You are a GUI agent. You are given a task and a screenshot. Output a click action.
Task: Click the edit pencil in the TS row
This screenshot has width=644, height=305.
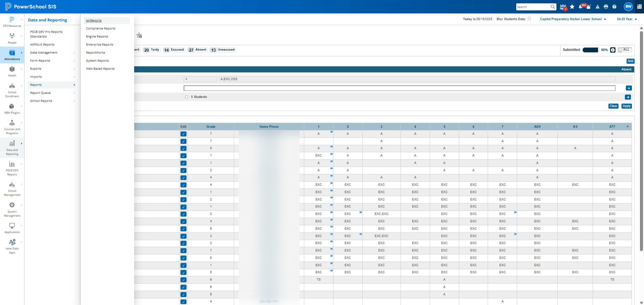[183, 280]
